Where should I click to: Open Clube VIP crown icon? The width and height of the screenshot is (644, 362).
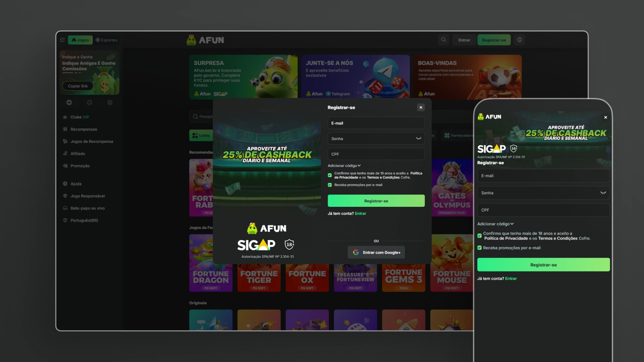pyautogui.click(x=65, y=117)
